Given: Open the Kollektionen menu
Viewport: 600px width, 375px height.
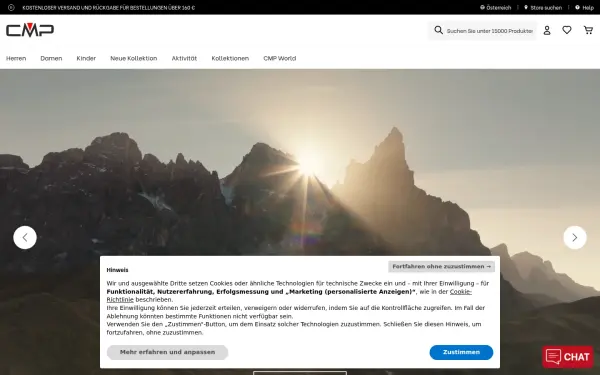Looking at the screenshot, I should [230, 58].
